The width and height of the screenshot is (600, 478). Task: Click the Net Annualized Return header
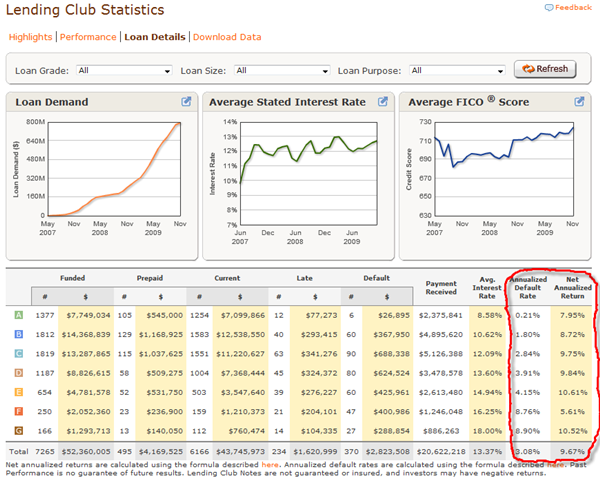click(x=572, y=287)
